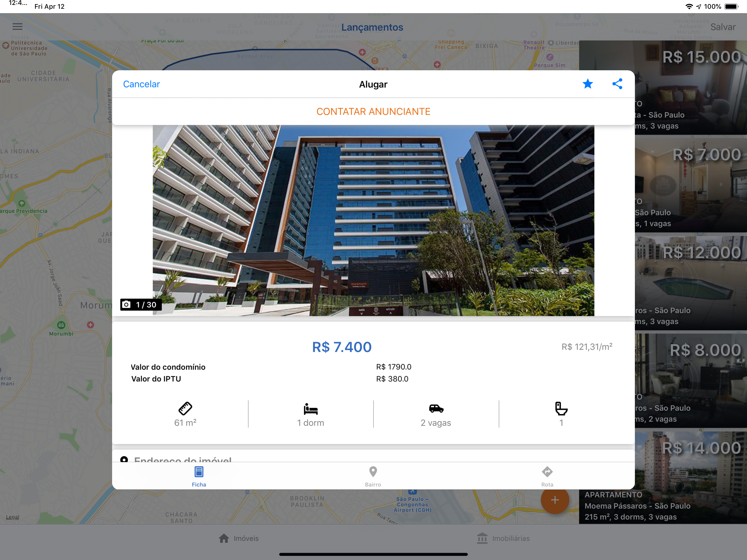Tap the main building photo
Screen dimensions: 747x560
(x=373, y=220)
